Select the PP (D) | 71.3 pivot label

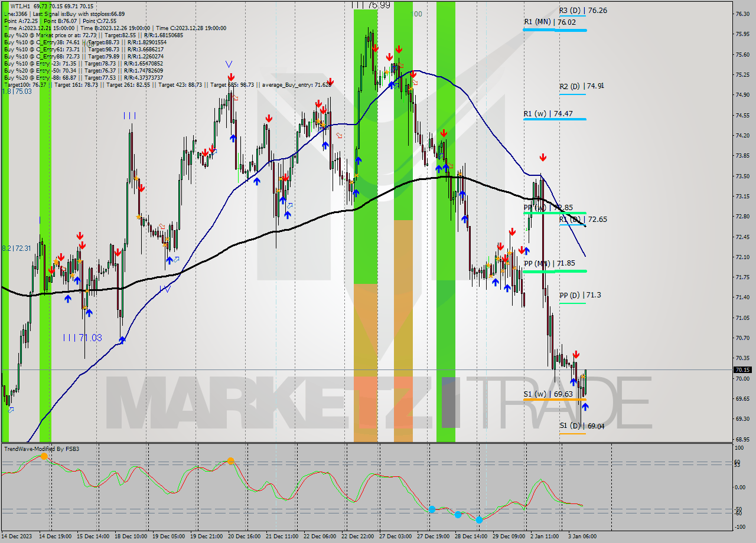pos(580,295)
